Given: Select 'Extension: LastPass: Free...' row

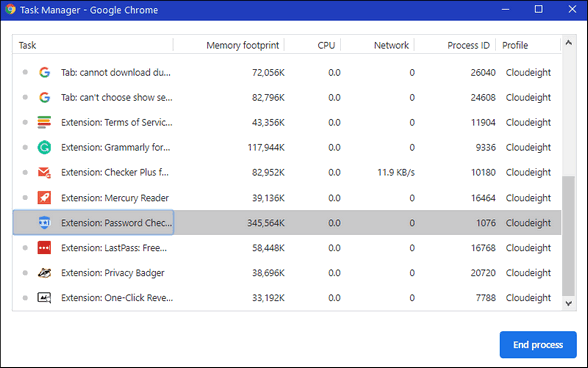Looking at the screenshot, I should (287, 248).
